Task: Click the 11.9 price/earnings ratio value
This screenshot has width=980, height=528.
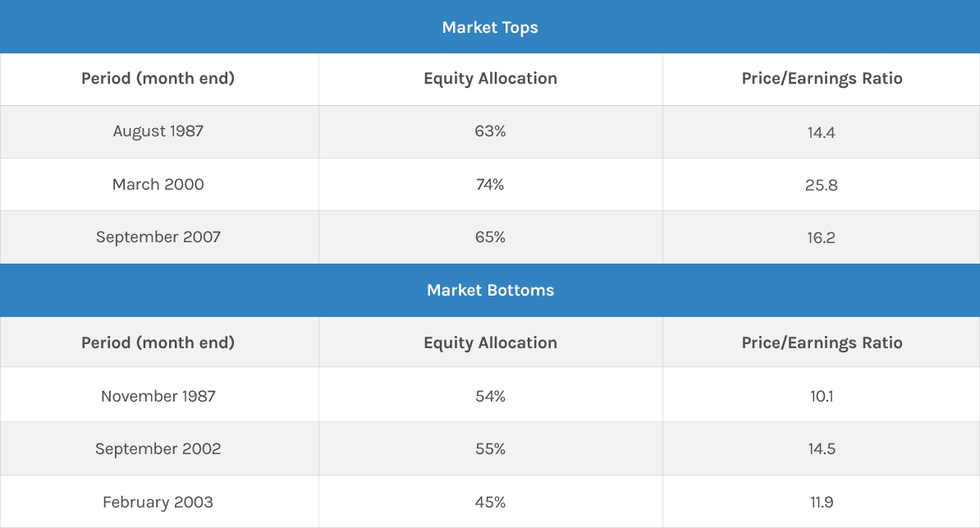Action: tap(821, 502)
